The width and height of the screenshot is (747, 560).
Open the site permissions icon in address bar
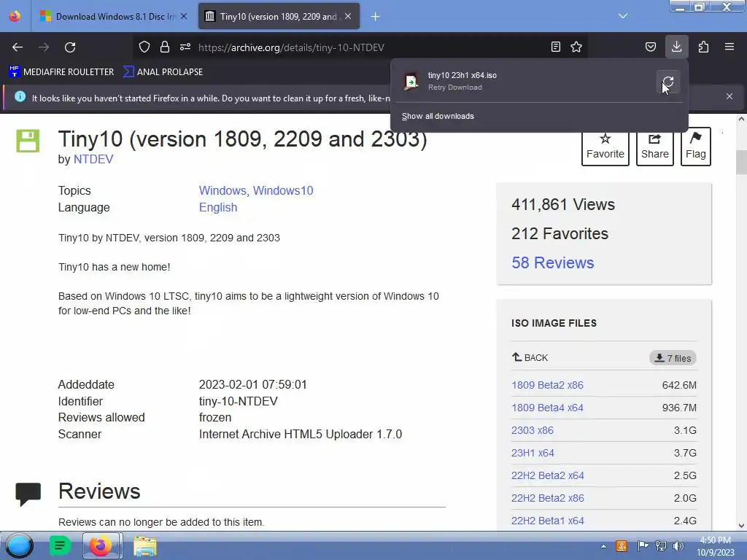click(185, 47)
